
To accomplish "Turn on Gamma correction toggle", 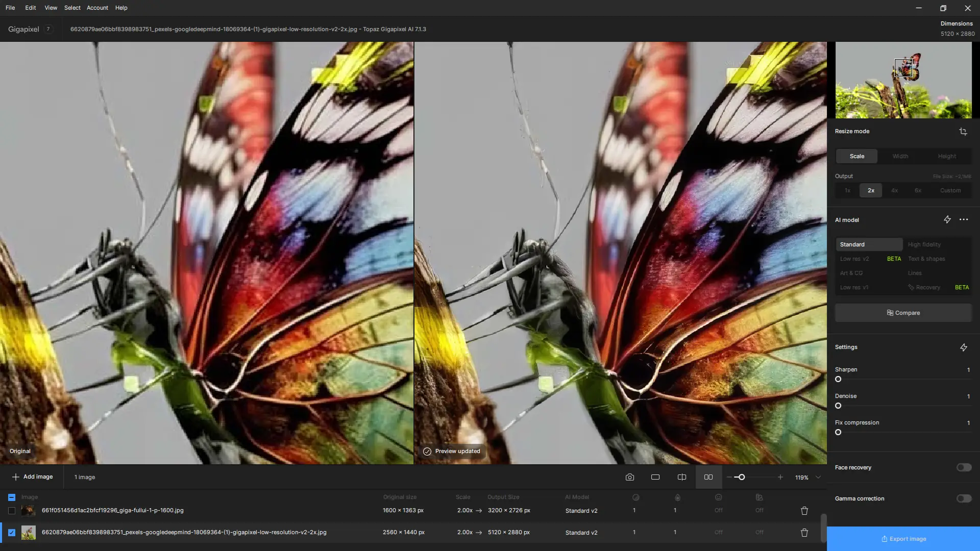I will click(964, 498).
